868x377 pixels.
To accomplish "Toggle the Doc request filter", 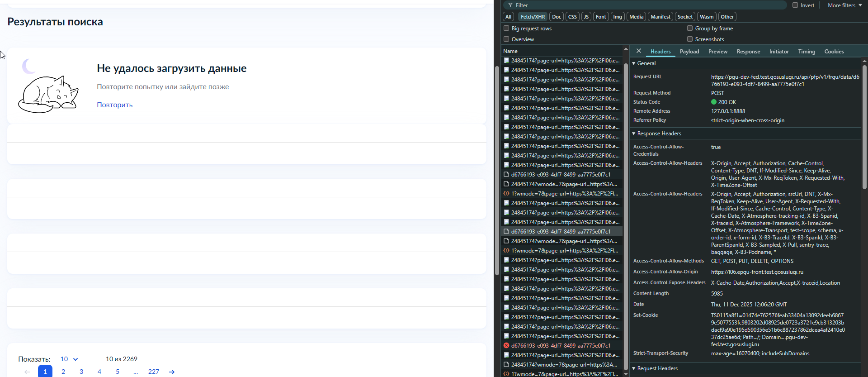I will point(557,17).
